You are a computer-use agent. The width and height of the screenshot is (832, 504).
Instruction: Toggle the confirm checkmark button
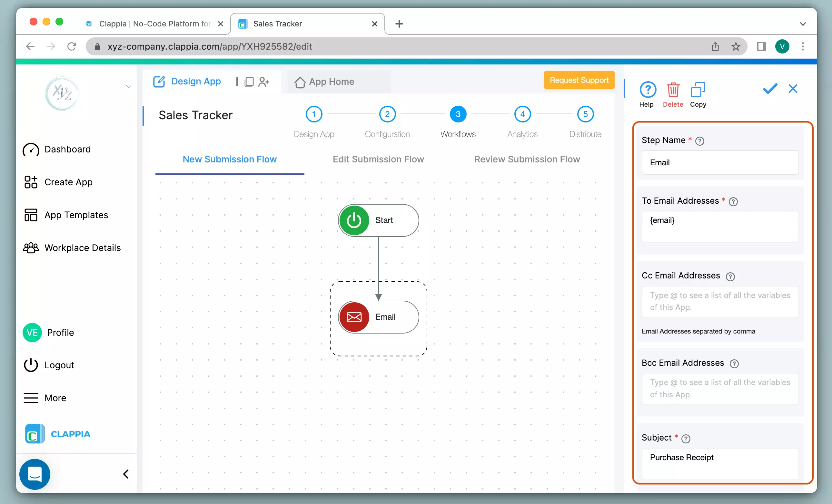tap(770, 90)
